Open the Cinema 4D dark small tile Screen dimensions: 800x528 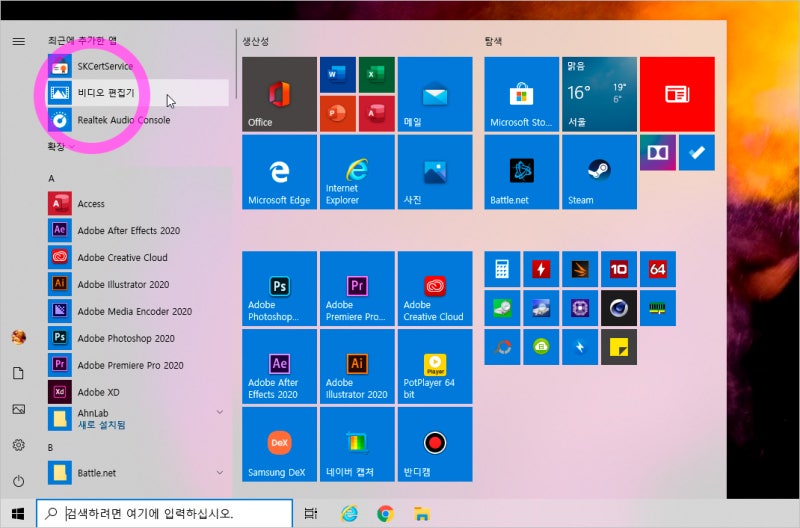(x=619, y=308)
